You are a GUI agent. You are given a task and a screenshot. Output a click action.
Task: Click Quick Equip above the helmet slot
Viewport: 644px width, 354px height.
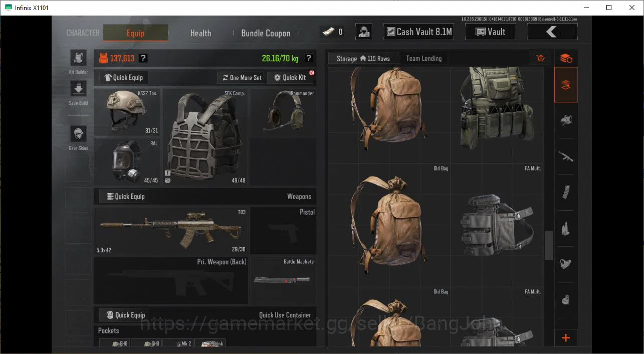click(x=124, y=78)
